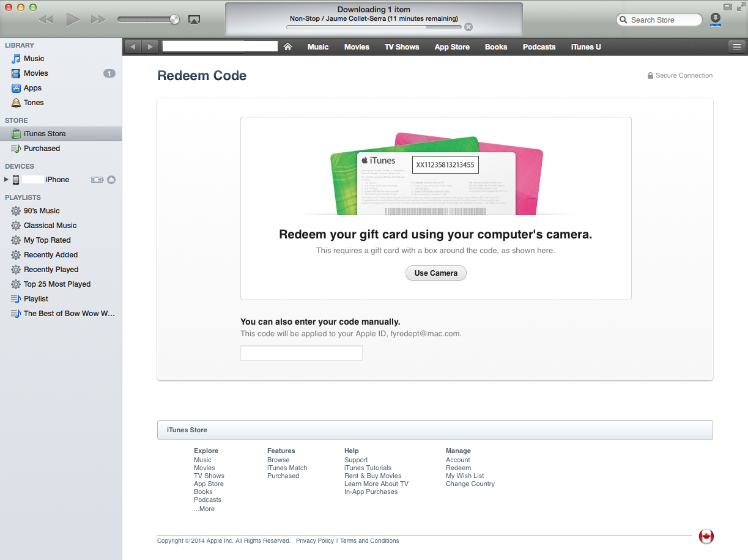Screen dimensions: 748x560
Task: Open In-App Purchases help link
Action: tap(371, 492)
